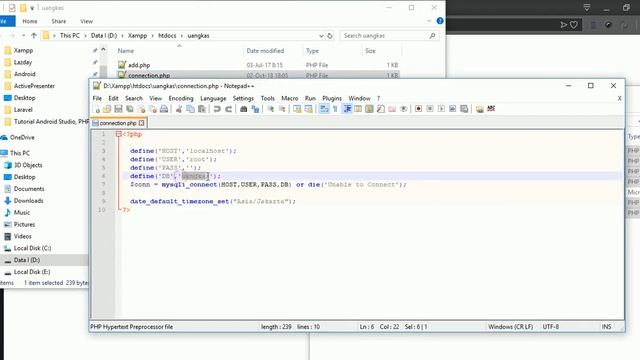Create a new document in Notepad++ toolbar
The height and width of the screenshot is (360, 640).
pos(97,109)
